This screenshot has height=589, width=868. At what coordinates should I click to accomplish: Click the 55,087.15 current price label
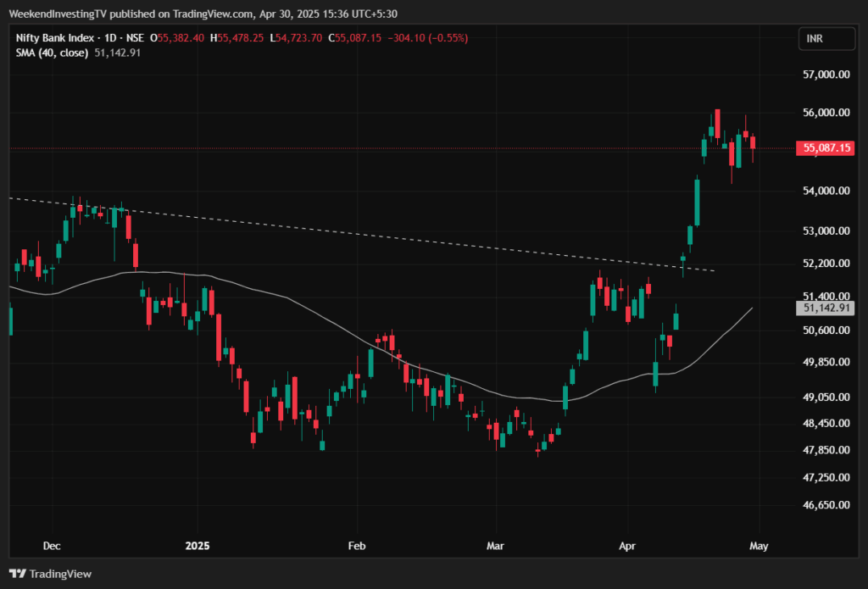coord(826,147)
